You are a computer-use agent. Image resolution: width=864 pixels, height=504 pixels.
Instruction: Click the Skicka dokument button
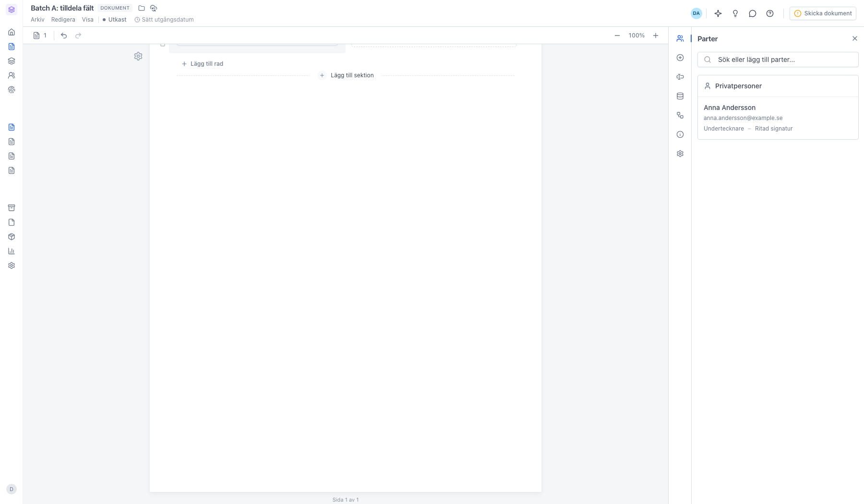tap(823, 13)
